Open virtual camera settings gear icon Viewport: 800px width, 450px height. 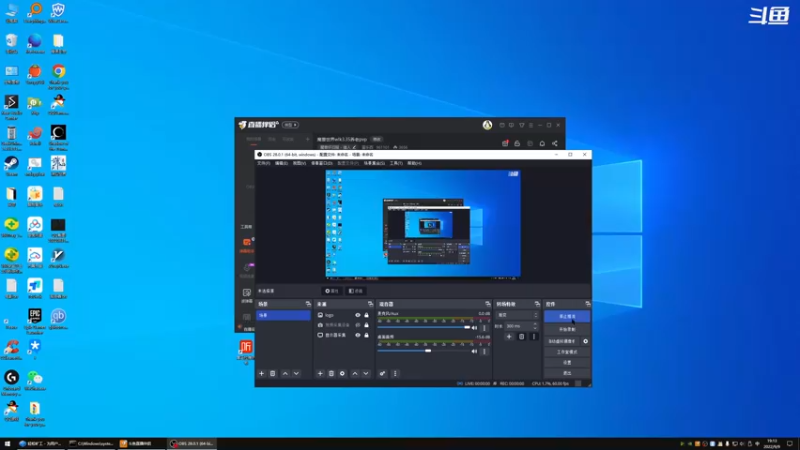coord(585,341)
